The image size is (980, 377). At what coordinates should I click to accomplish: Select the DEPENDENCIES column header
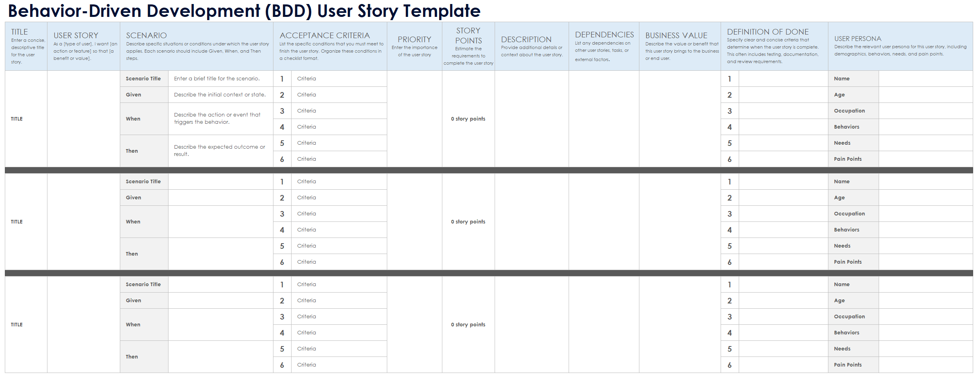click(604, 46)
